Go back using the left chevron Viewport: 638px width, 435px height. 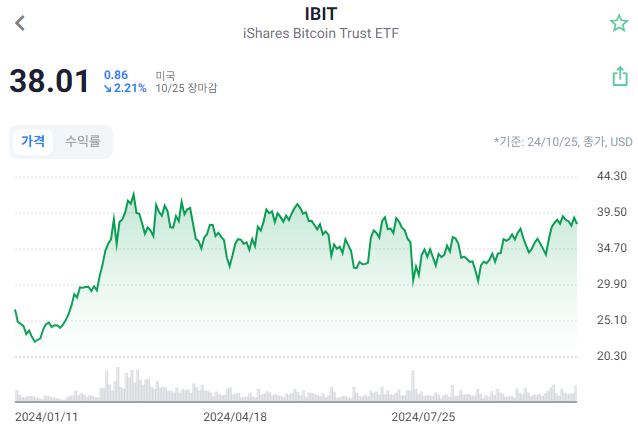click(x=20, y=24)
